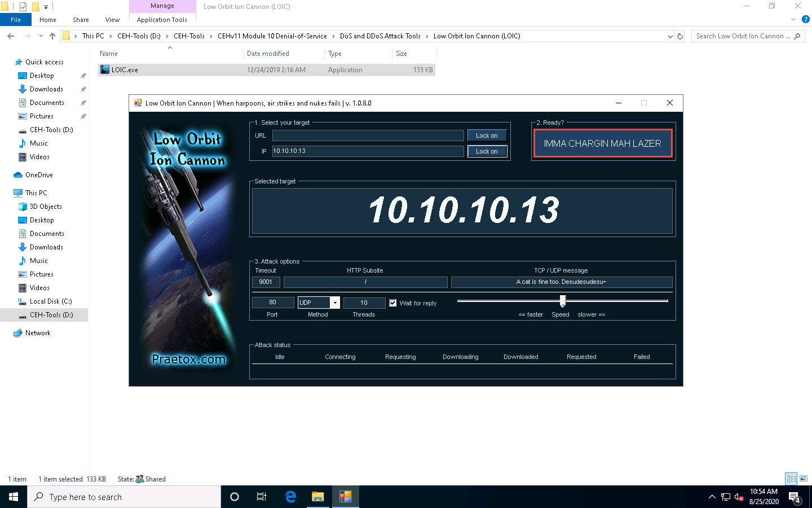The height and width of the screenshot is (508, 812).
Task: Click the Speed slider handle
Action: (562, 301)
